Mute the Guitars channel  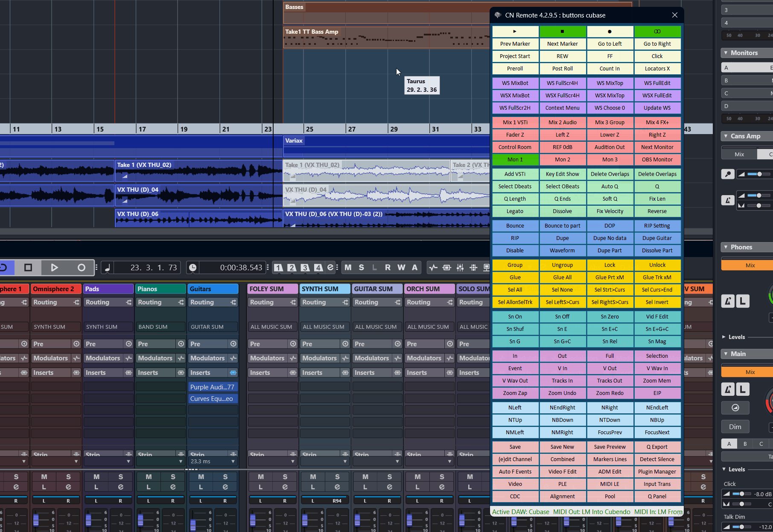[201, 477]
